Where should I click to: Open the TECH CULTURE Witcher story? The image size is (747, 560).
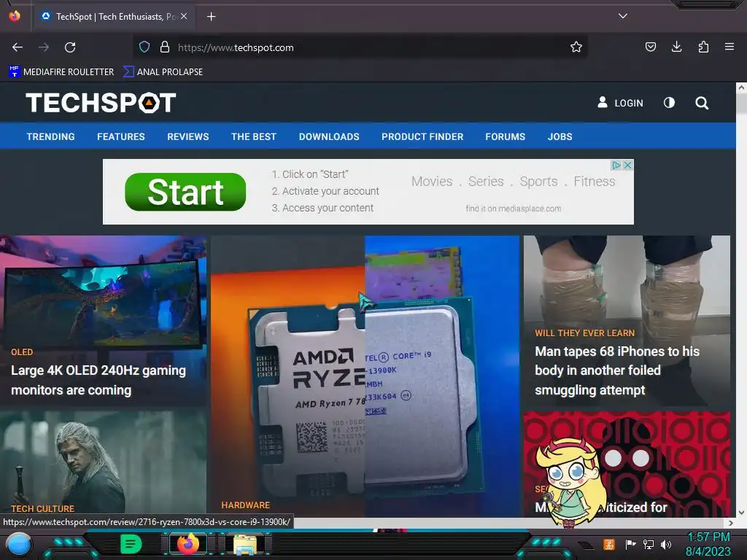click(x=103, y=463)
